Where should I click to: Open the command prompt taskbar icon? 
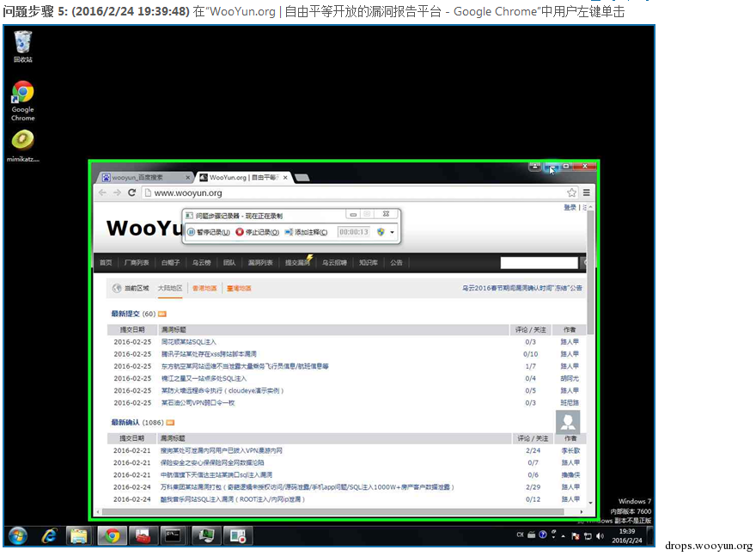point(173,536)
